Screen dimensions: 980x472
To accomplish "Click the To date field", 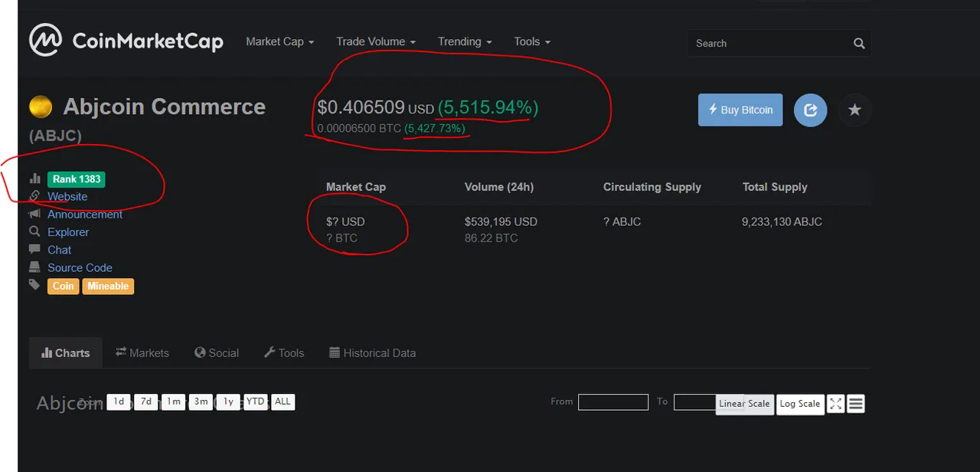I will point(695,402).
